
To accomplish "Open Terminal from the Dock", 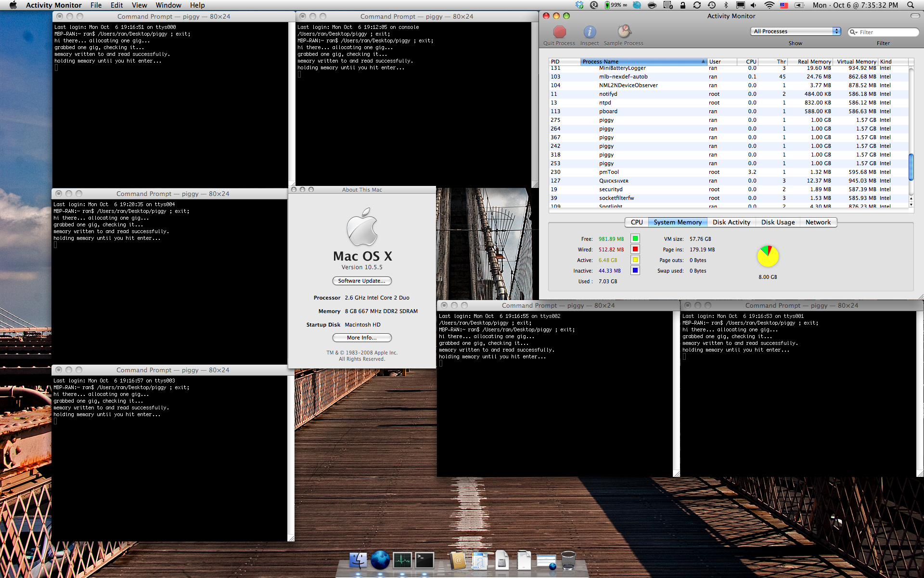I will click(424, 560).
